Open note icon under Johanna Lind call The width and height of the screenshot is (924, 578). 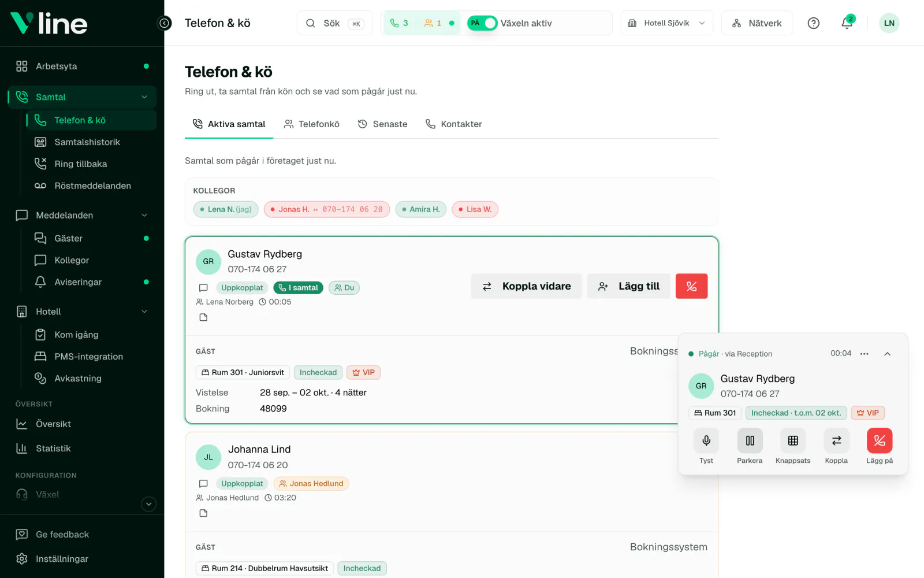pyautogui.click(x=203, y=513)
